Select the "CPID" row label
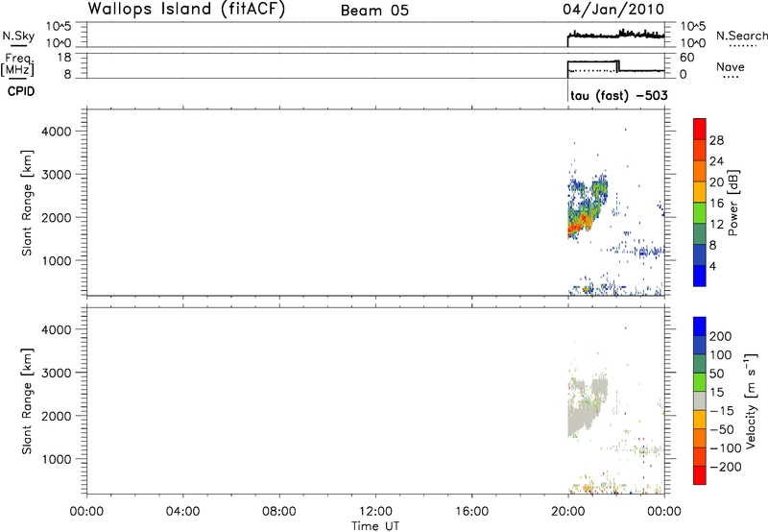The height and width of the screenshot is (532, 768). [x=21, y=91]
